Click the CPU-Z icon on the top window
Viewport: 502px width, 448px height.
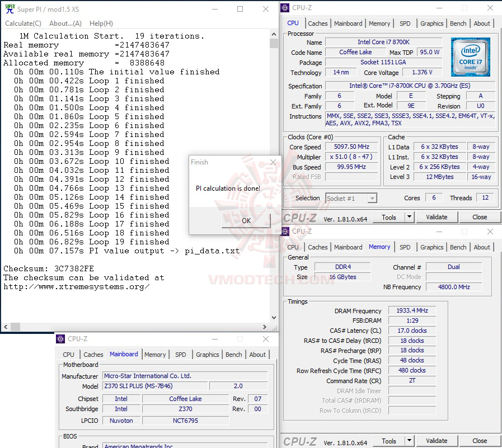[285, 7]
